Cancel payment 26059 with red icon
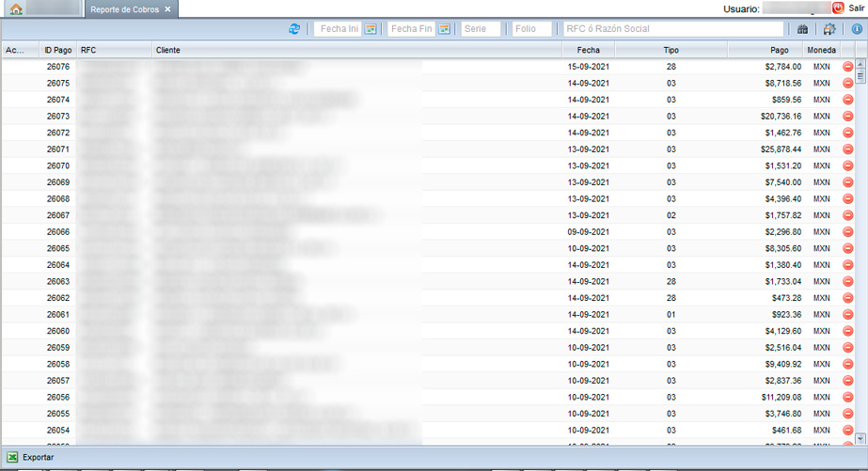 point(847,348)
